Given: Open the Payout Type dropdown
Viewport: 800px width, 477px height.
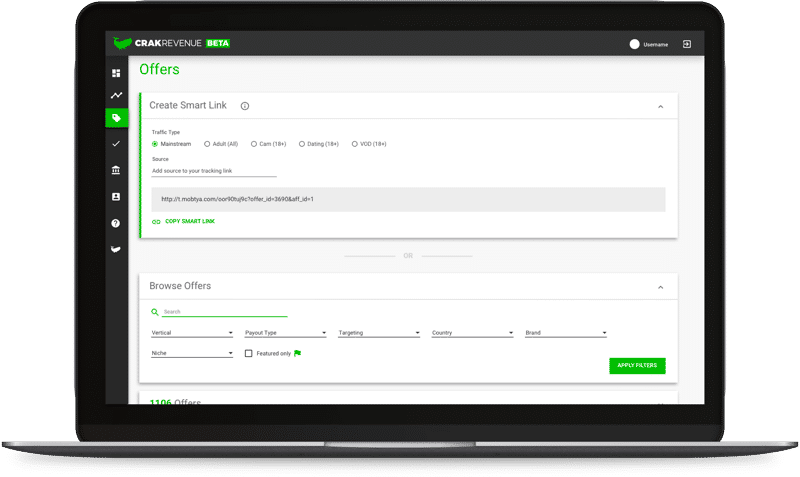Looking at the screenshot, I should pos(285,333).
